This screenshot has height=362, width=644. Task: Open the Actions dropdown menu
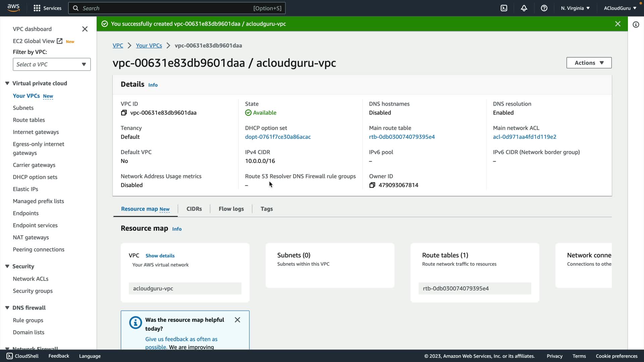tap(589, 63)
